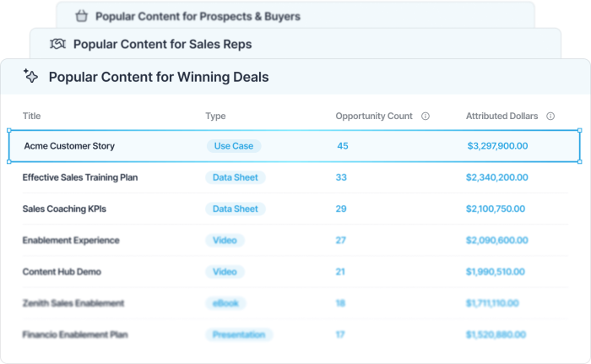Click the Data Sheet tag for Sales Coaching KPIs
This screenshot has width=591, height=364.
tap(236, 209)
